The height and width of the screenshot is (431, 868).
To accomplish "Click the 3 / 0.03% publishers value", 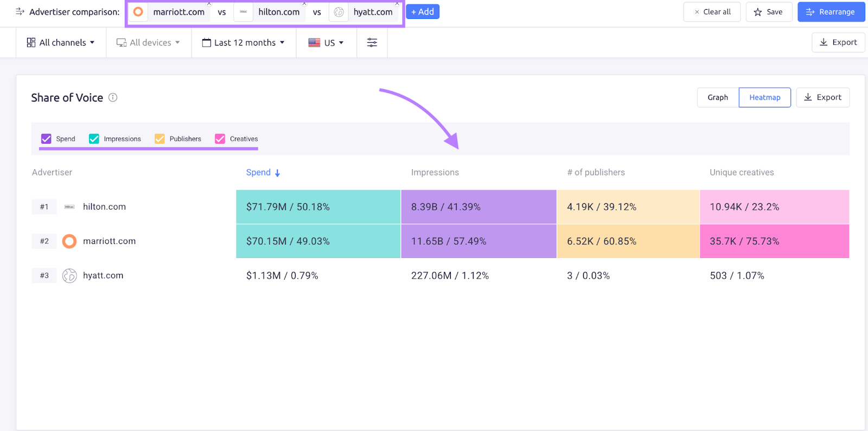I will click(x=588, y=275).
